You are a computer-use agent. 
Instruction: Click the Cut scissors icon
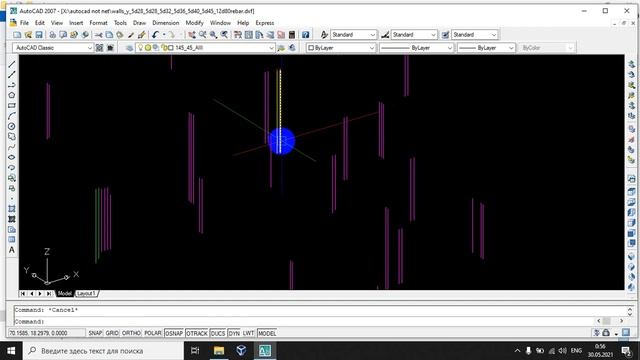[x=98, y=35]
